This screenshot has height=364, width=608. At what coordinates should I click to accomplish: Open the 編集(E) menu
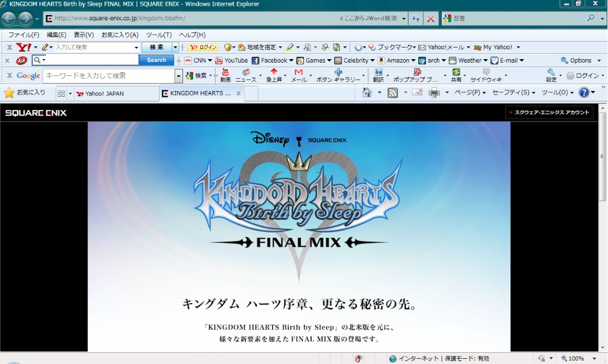[x=56, y=35]
